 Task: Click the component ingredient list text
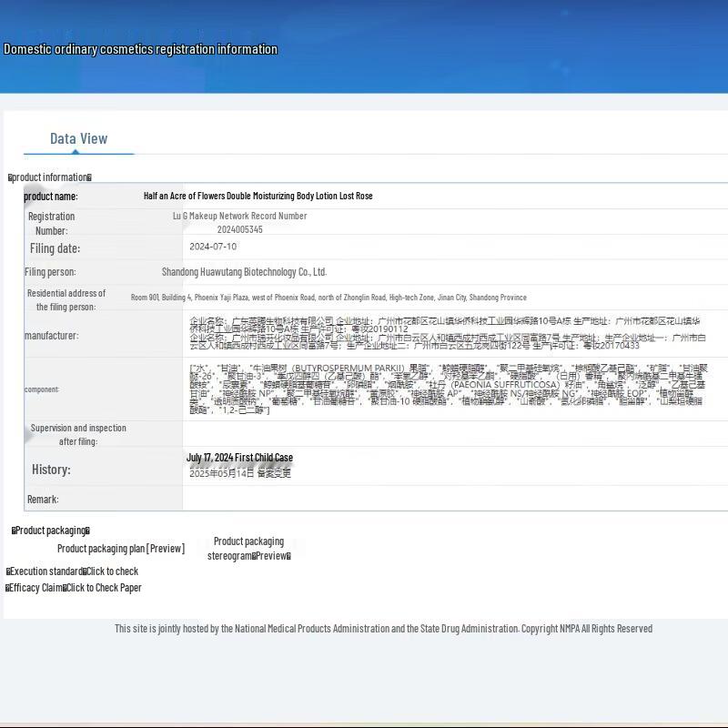446,389
